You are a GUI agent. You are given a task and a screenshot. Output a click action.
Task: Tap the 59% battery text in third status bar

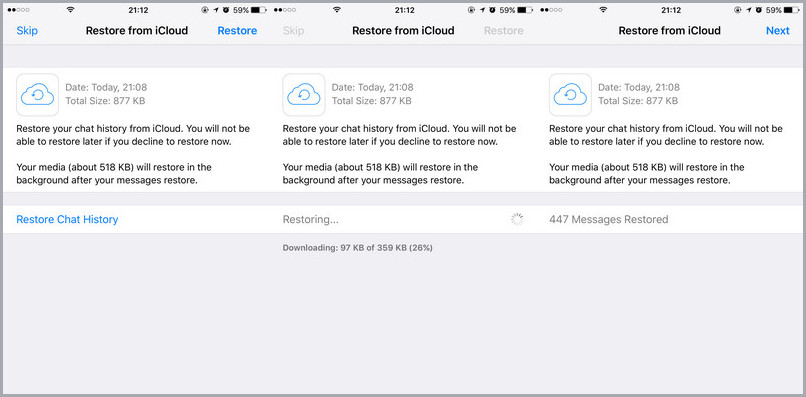pos(774,10)
